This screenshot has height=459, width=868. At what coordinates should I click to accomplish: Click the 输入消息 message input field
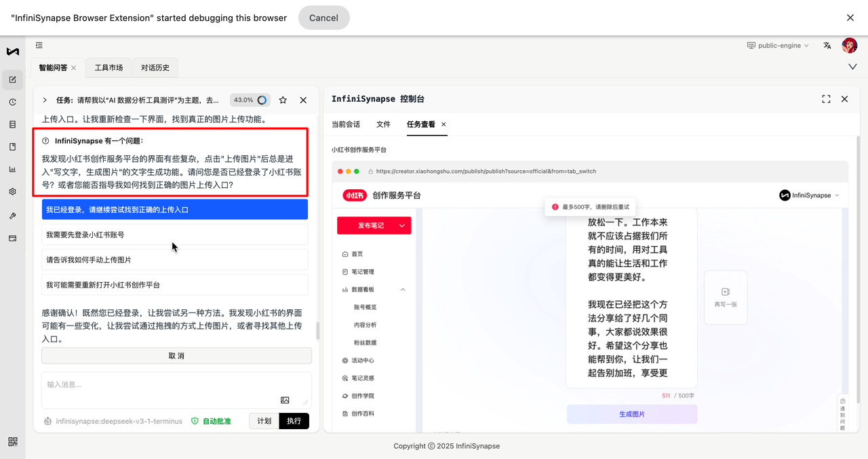[176, 390]
